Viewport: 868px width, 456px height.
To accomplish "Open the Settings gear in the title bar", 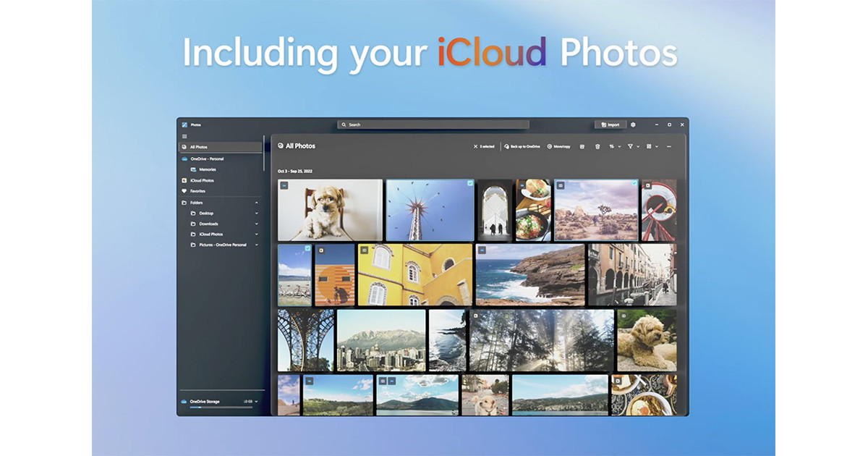I will 633,124.
